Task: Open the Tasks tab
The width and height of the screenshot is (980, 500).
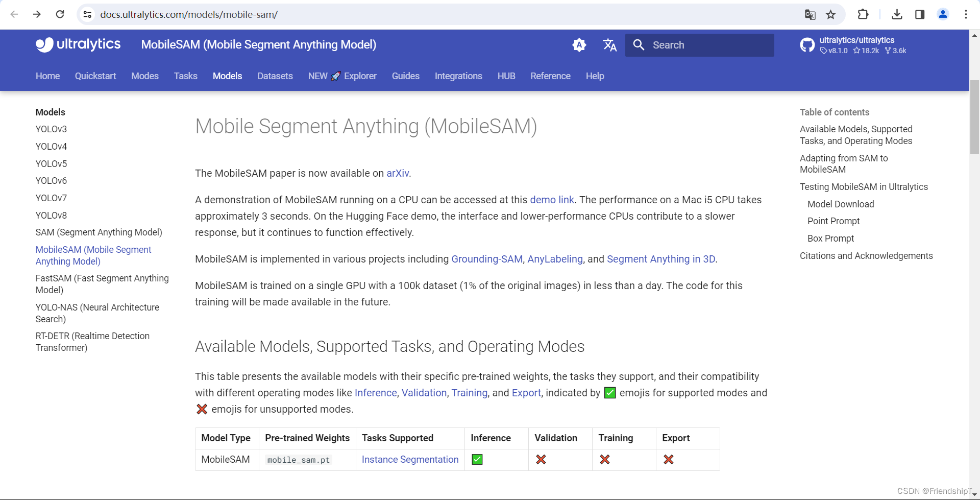Action: (x=185, y=76)
